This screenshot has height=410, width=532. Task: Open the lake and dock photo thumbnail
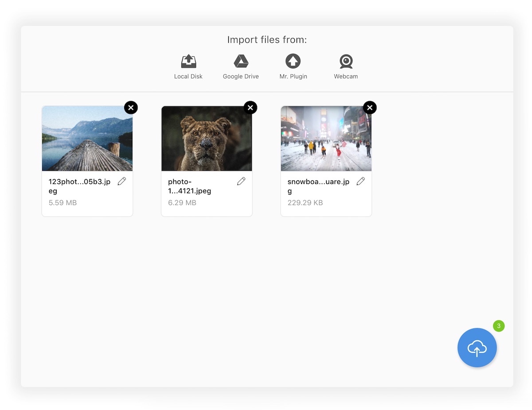(87, 138)
